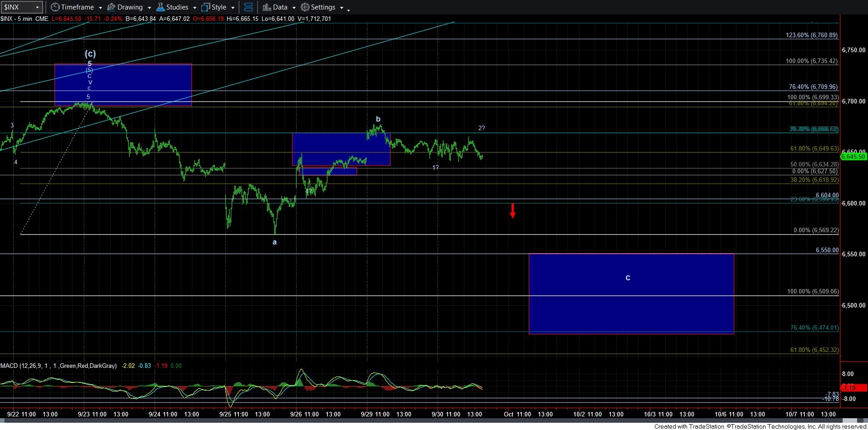Click the blue stacked bars toolbar icon
This screenshot has width=868, height=430.
[248, 7]
